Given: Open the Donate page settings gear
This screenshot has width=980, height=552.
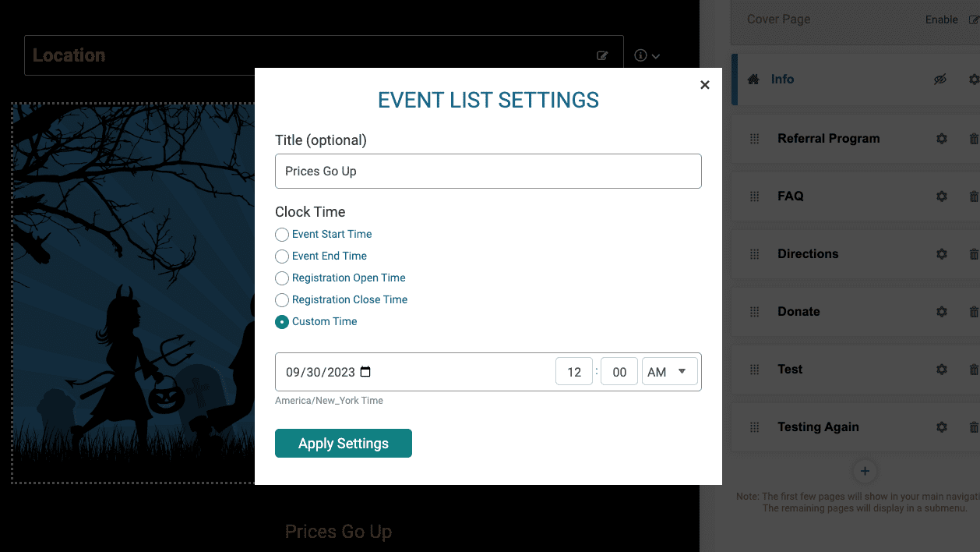Looking at the screenshot, I should pos(941,311).
